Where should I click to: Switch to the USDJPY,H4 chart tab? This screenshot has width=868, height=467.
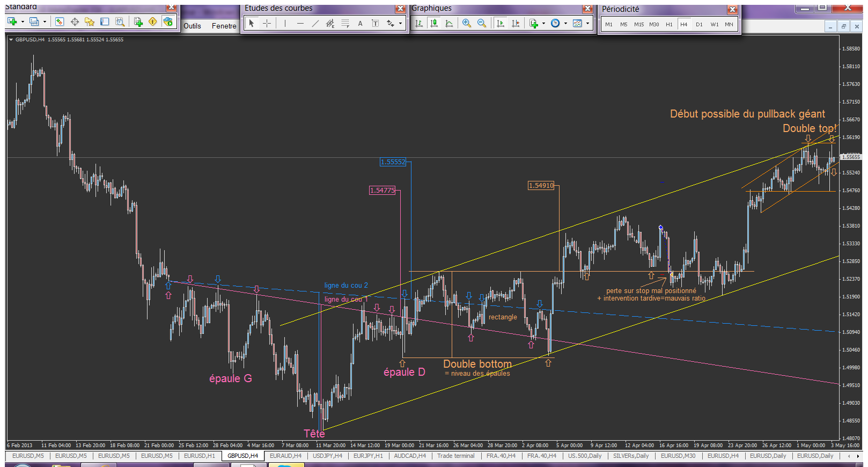pyautogui.click(x=327, y=456)
